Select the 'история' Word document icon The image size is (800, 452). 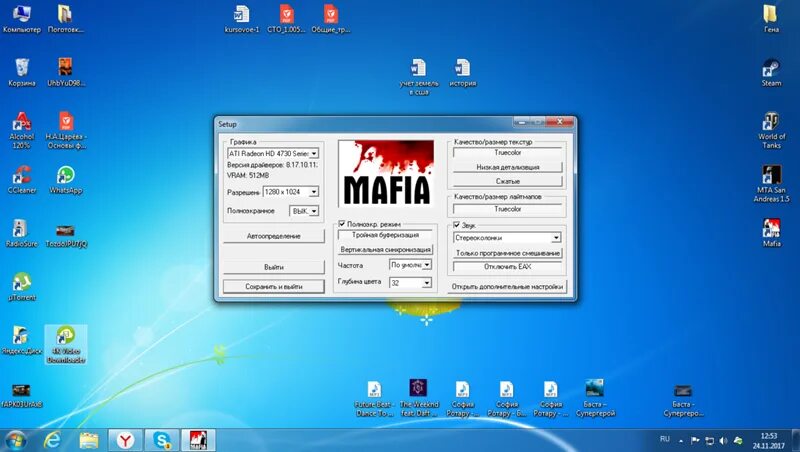(x=463, y=72)
